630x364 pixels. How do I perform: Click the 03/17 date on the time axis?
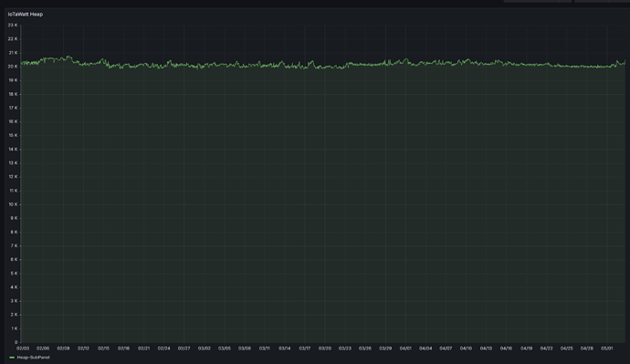[x=305, y=348]
